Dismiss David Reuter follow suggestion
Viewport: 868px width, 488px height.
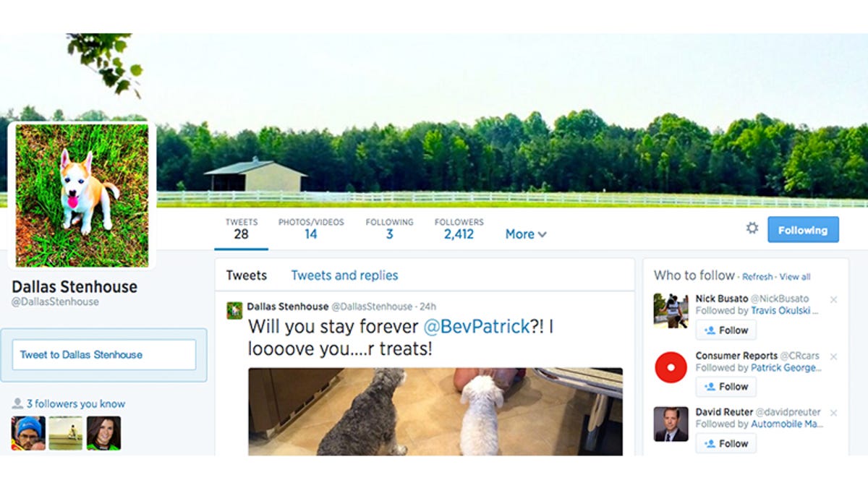point(833,413)
